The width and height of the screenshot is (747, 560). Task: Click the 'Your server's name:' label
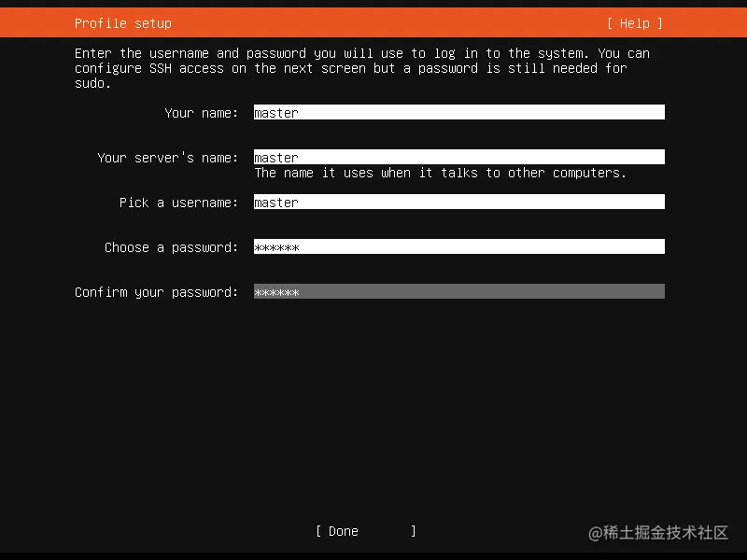click(x=168, y=158)
